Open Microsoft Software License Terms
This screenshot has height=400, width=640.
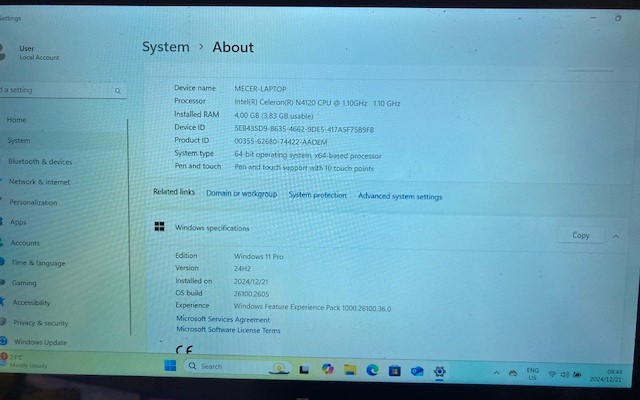pyautogui.click(x=228, y=329)
